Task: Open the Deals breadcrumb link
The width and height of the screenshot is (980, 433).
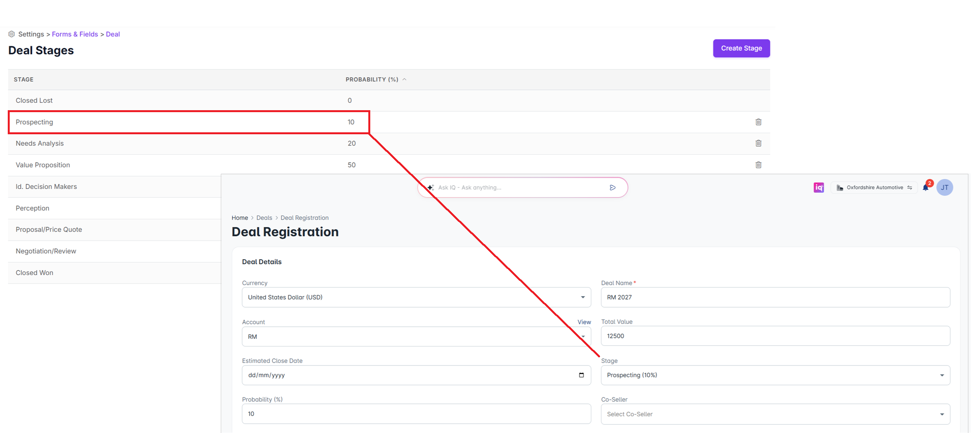Action: pos(264,218)
